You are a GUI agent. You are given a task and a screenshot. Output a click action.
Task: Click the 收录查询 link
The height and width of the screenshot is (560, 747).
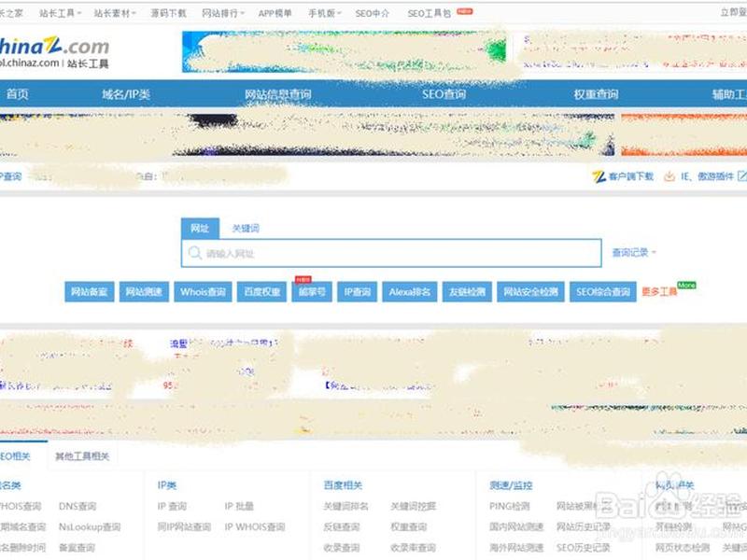[341, 548]
